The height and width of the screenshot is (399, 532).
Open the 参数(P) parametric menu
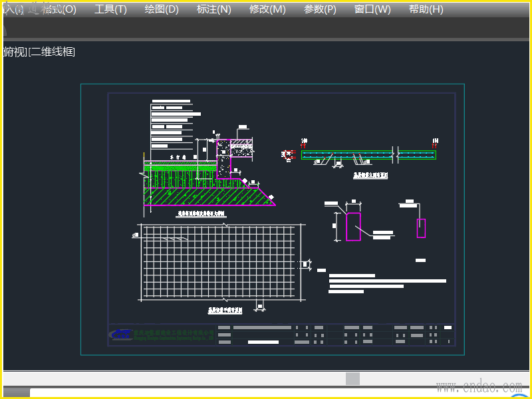pyautogui.click(x=320, y=9)
